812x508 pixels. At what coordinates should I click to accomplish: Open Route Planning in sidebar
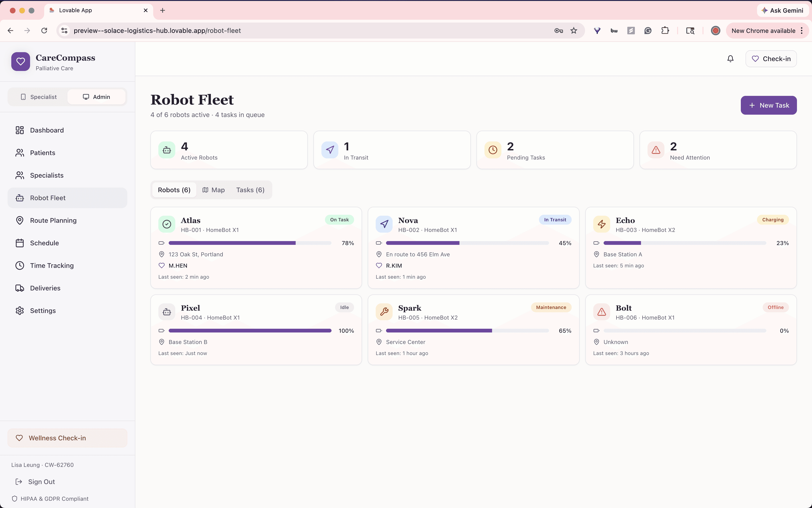[53, 220]
